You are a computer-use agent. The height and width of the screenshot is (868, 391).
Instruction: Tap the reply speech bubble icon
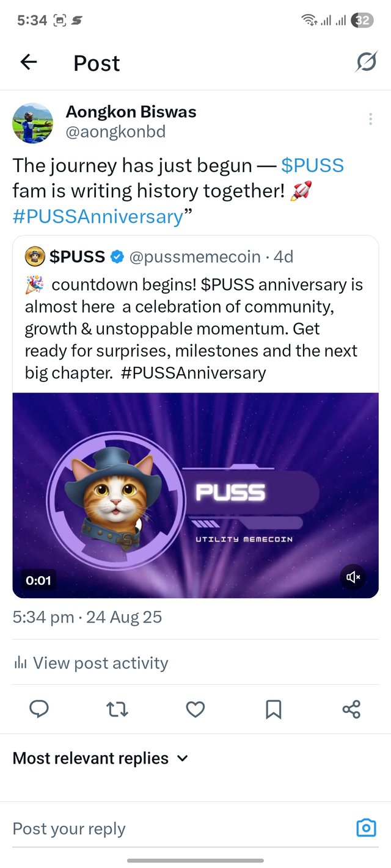click(x=39, y=709)
